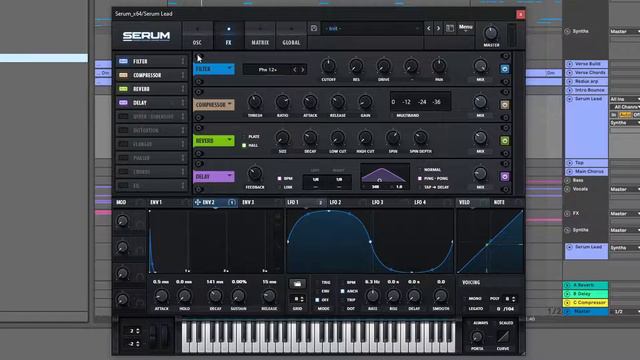Click the purple Delay module power icon

(504, 177)
